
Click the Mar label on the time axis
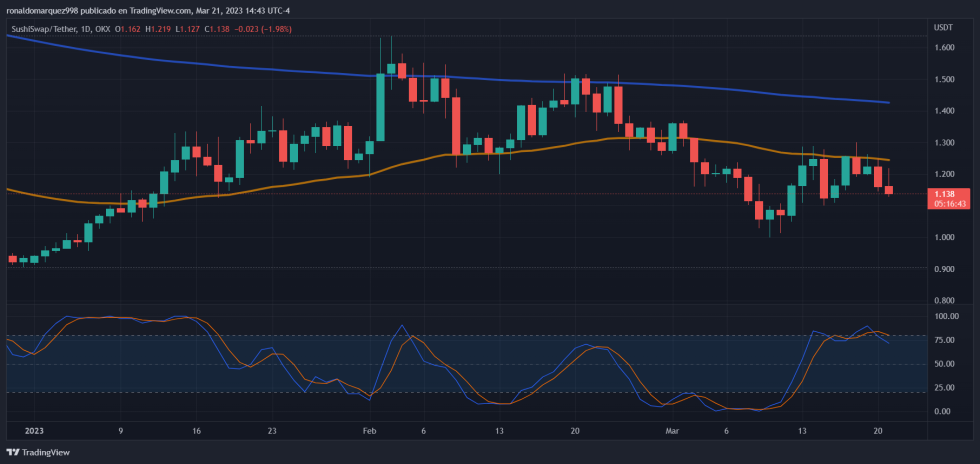[671, 431]
